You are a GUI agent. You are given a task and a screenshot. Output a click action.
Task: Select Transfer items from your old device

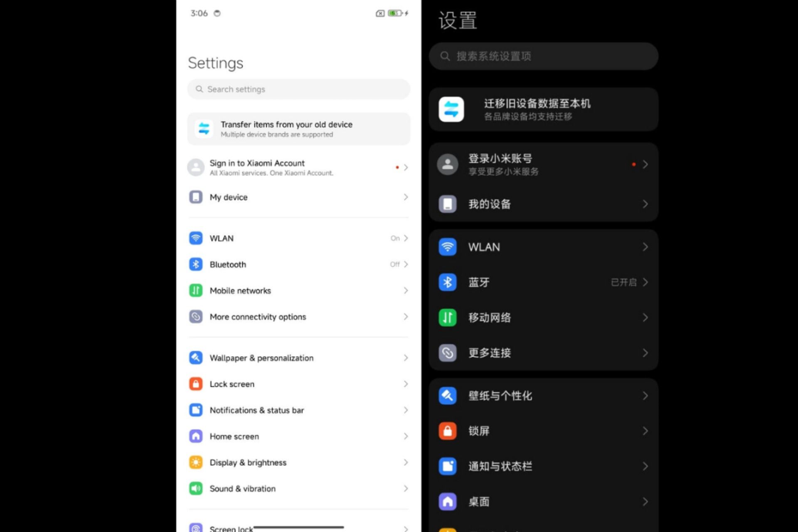(x=299, y=129)
